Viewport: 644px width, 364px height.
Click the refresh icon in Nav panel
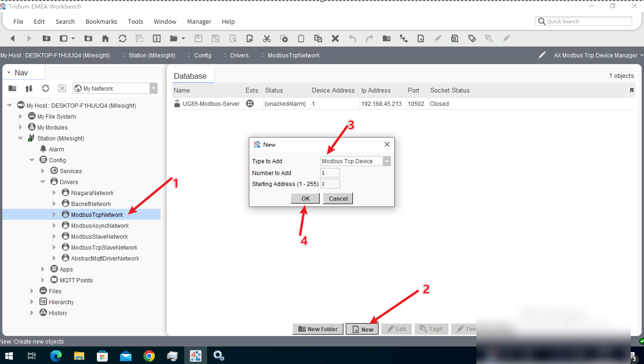tap(46, 88)
